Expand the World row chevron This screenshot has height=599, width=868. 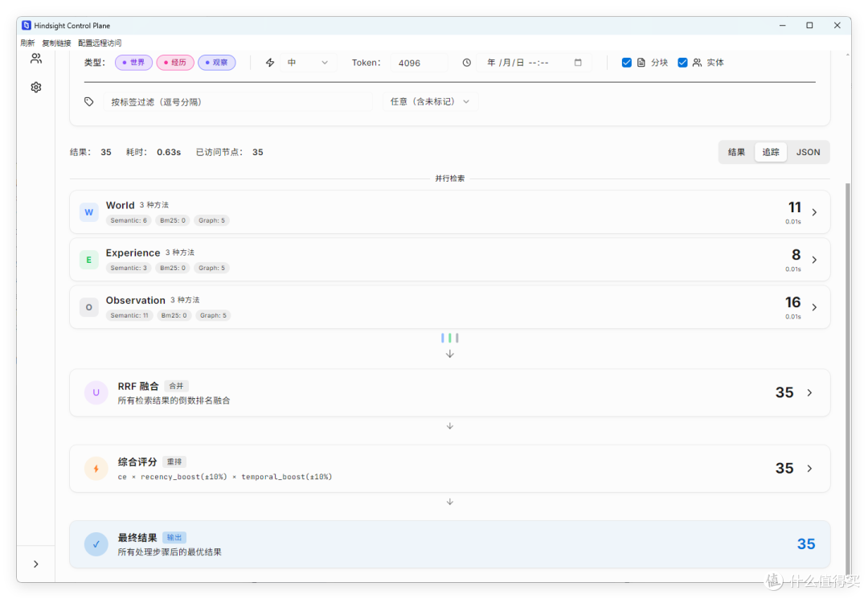pyautogui.click(x=814, y=212)
